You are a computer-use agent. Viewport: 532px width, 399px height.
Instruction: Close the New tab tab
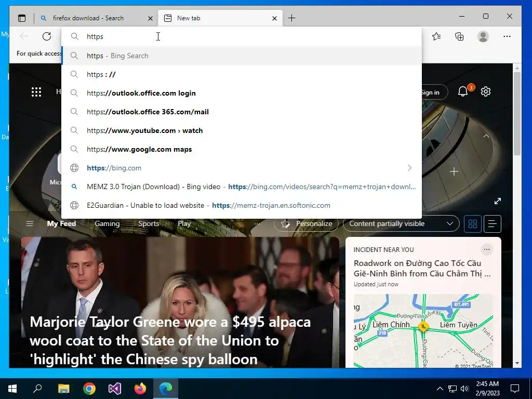click(274, 18)
